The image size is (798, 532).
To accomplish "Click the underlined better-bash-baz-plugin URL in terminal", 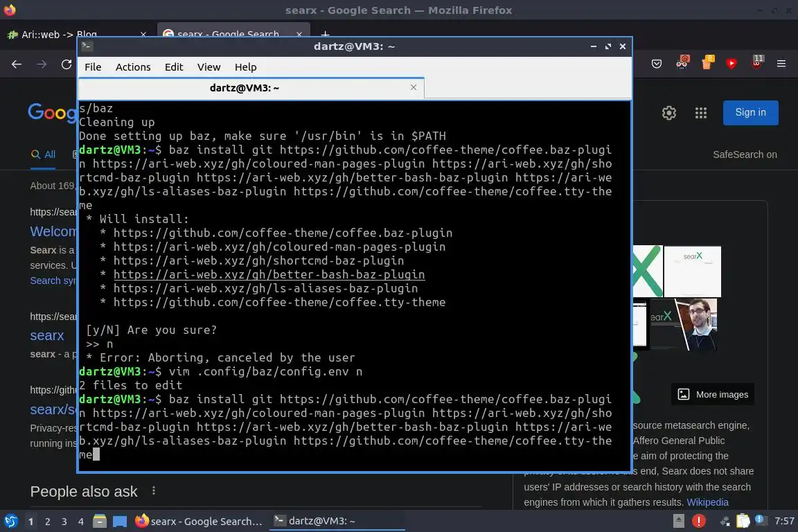I will coord(269,274).
